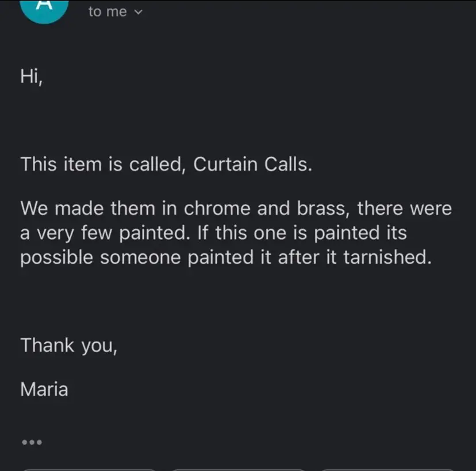Screen dimensions: 476x471
Task: Click the "Maria" signature name
Action: click(44, 389)
